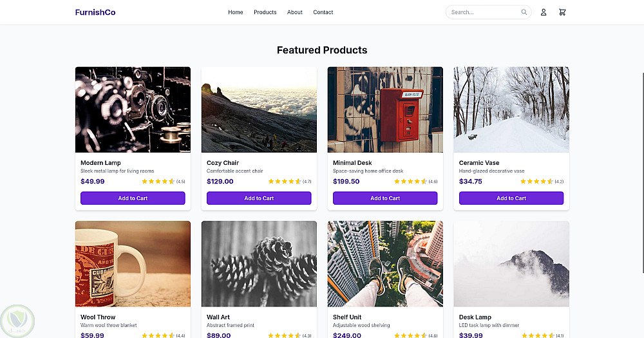The height and width of the screenshot is (338, 644).
Task: Navigate to the Contact page
Action: pos(323,12)
